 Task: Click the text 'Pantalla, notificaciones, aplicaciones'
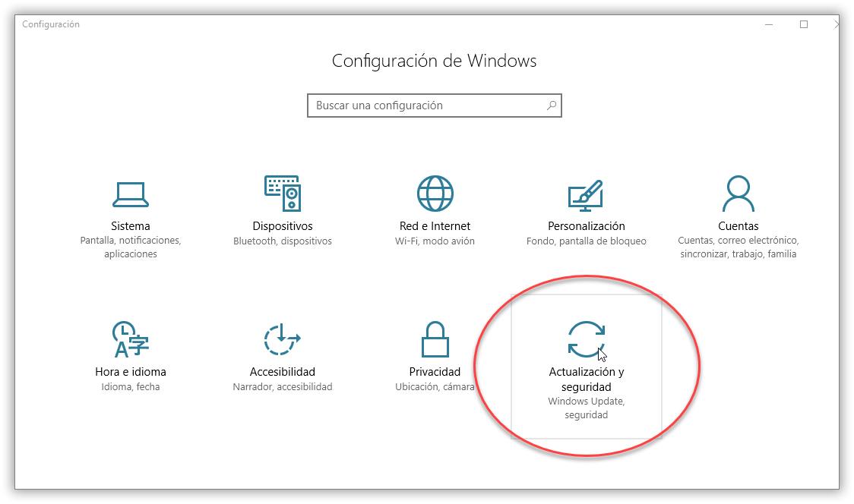131,247
